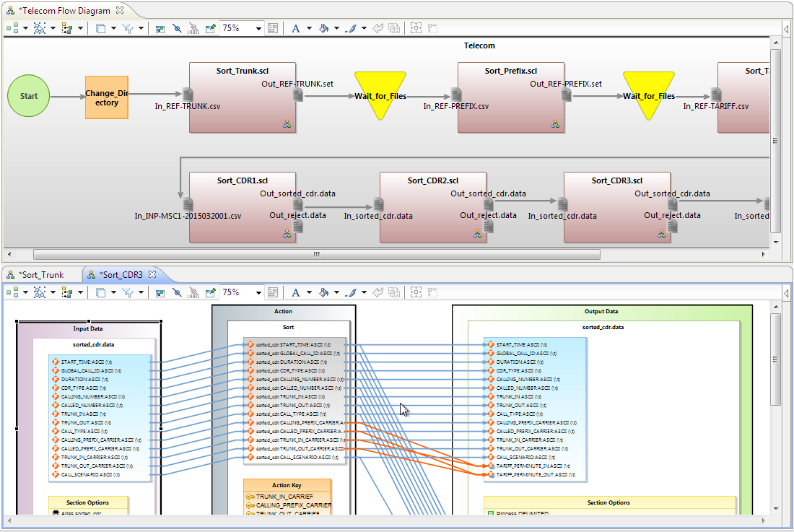Click the Out_REF-PREFIX.set output port icon
794x532 pixels.
(566, 94)
